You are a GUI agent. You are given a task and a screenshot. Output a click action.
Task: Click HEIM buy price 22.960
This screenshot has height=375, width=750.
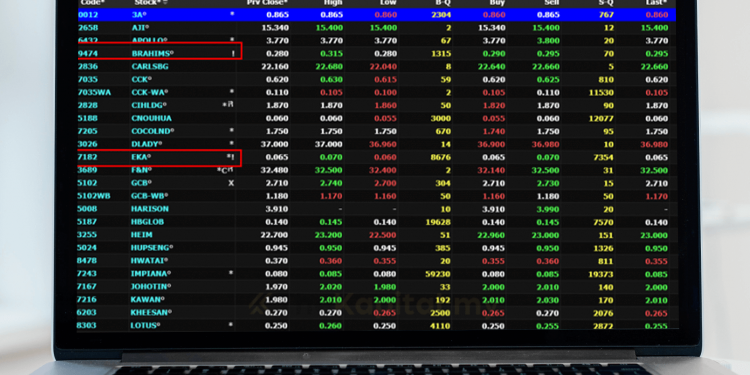point(491,234)
